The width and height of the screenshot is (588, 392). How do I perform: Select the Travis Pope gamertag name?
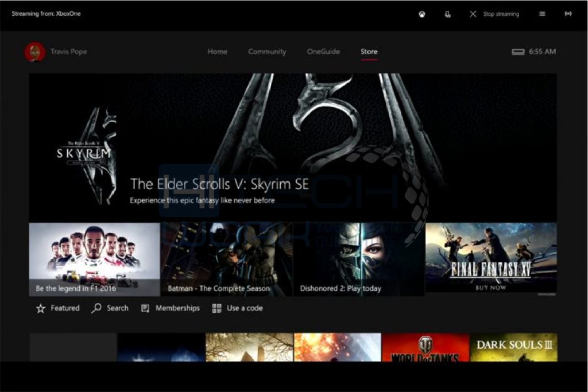[x=69, y=52]
